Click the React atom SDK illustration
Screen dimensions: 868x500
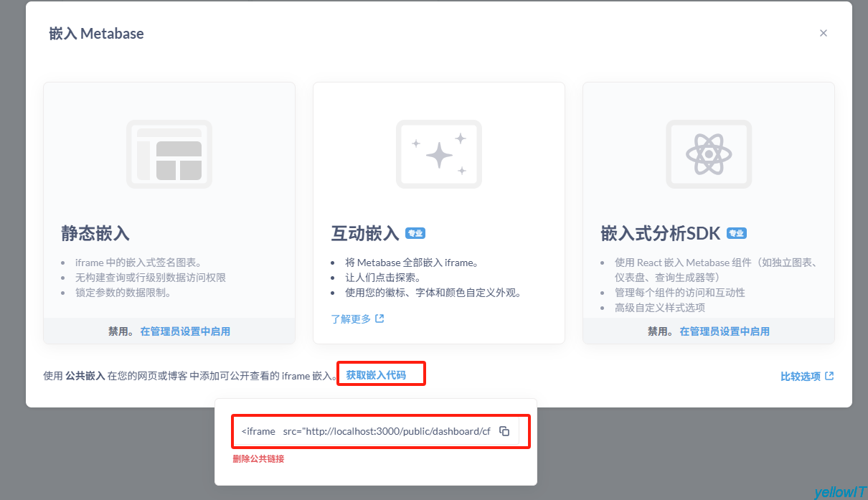708,154
